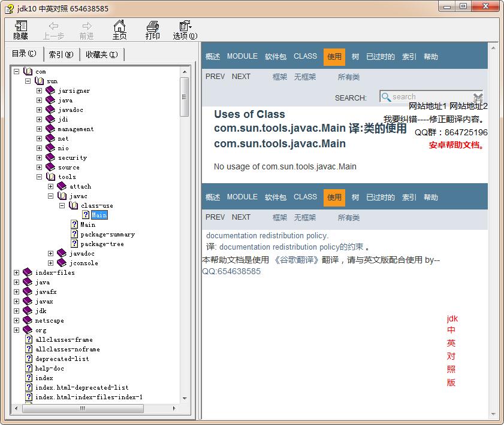The image size is (504, 425).
Task: Click the tree panel vertical scrollbar thumb
Action: point(184,97)
